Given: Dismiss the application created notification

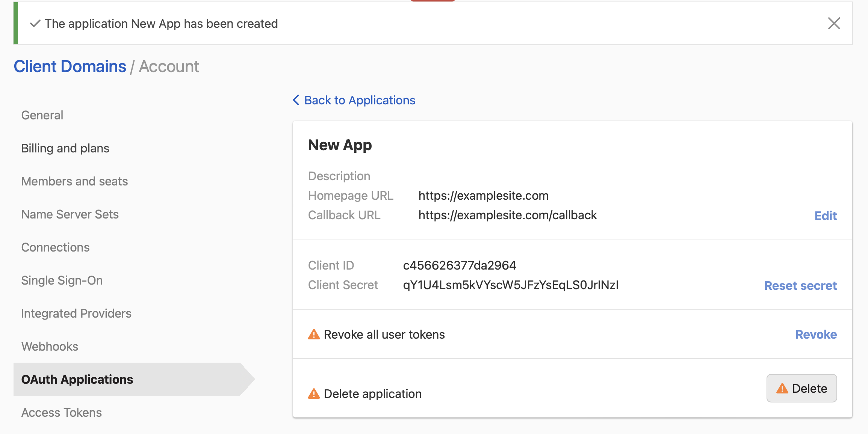Looking at the screenshot, I should pos(834,23).
